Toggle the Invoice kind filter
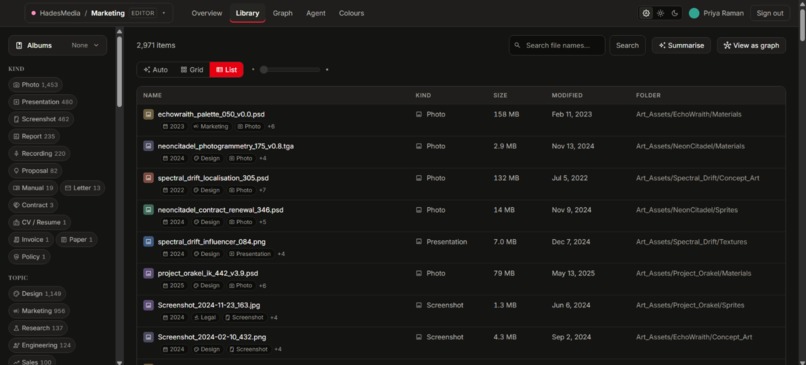This screenshot has width=806, height=365. click(31, 240)
